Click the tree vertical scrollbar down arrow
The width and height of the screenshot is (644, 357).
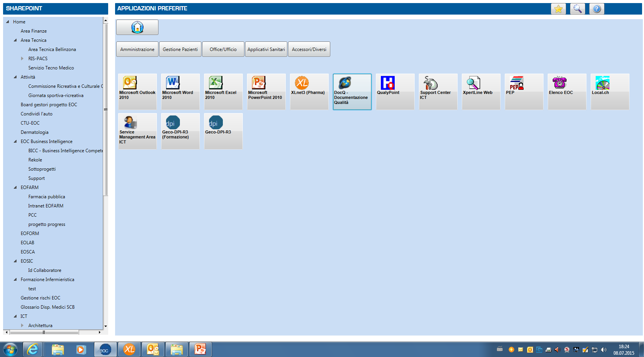pyautogui.click(x=105, y=326)
